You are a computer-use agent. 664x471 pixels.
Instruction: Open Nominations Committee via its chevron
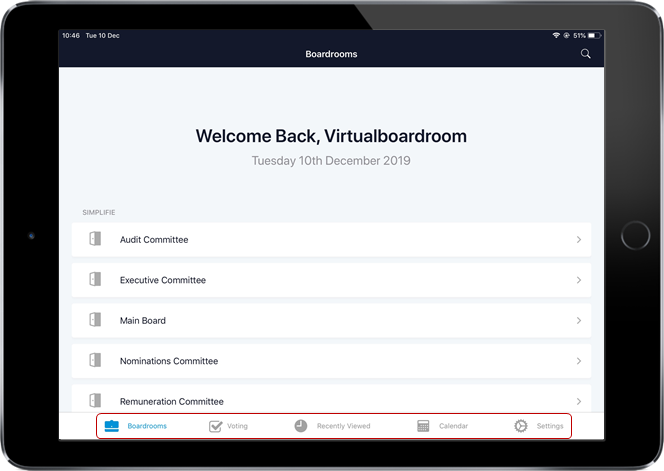coord(579,361)
